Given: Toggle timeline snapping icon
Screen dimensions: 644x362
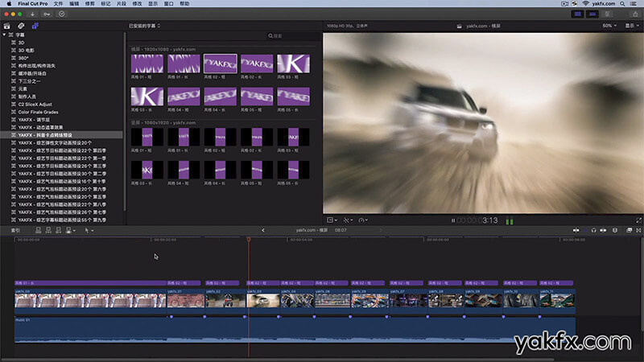Looking at the screenshot, I should (603, 231).
